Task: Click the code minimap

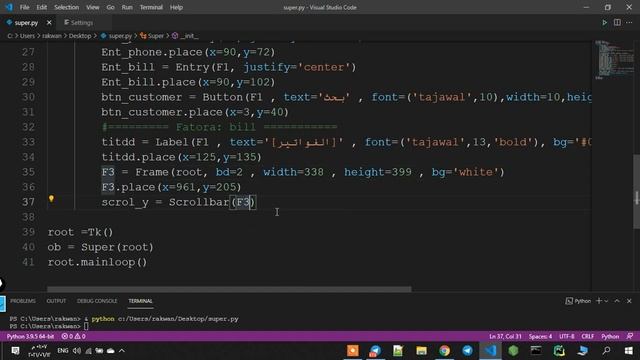Action: click(613, 59)
